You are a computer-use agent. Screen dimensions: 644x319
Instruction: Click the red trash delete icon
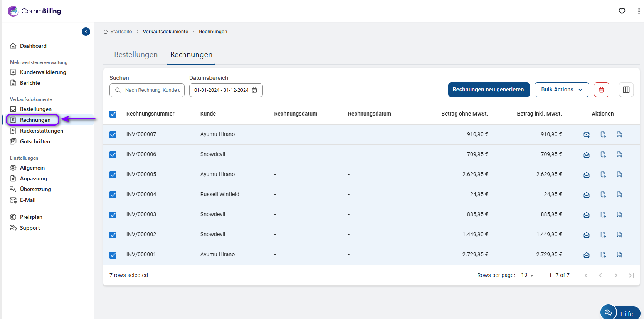click(601, 90)
